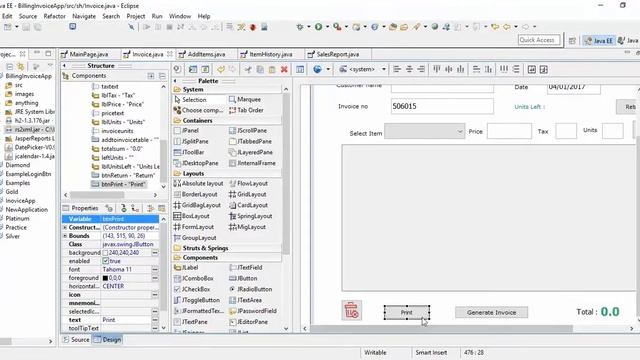
Task: Select totalsum - "0.0" in Components tree
Action: (117, 149)
